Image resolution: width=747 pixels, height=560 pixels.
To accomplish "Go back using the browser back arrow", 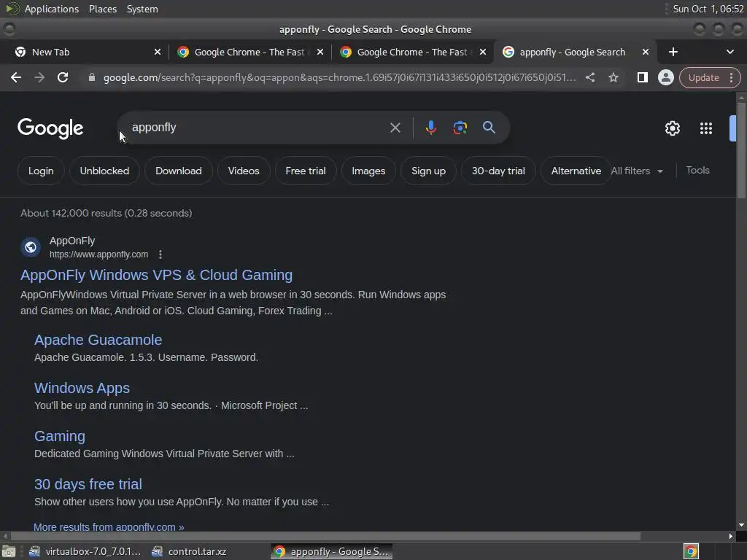I will 16,77.
